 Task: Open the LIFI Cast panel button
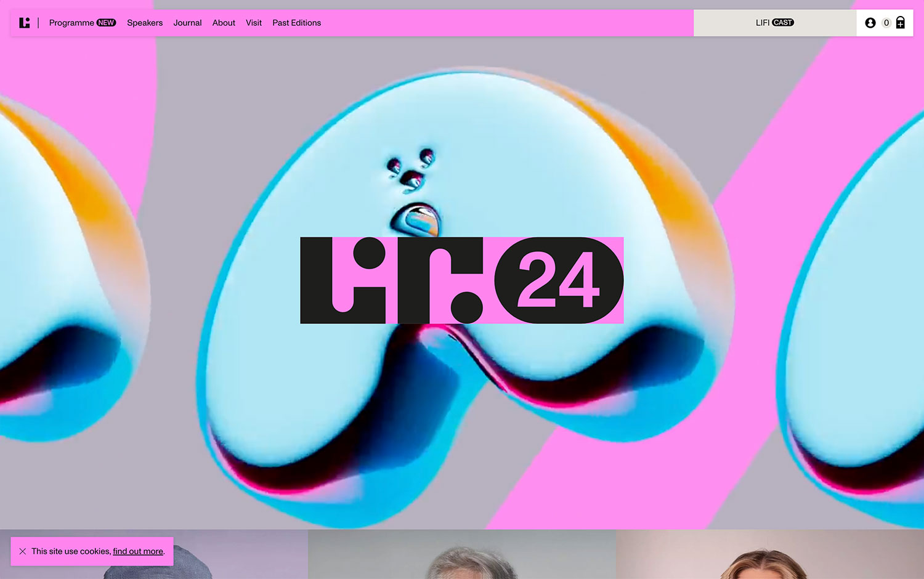click(x=774, y=23)
